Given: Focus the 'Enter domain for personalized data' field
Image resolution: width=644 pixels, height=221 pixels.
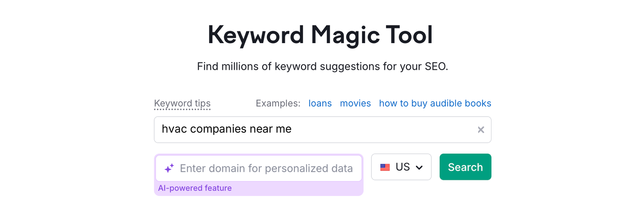Looking at the screenshot, I should click(x=259, y=168).
